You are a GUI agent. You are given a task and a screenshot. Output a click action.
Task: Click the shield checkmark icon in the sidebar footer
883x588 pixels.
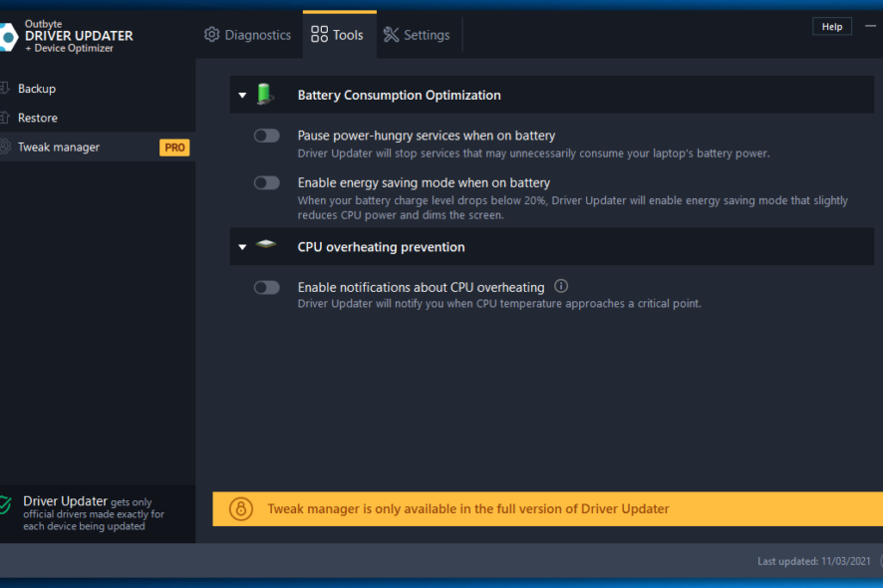pos(6,505)
